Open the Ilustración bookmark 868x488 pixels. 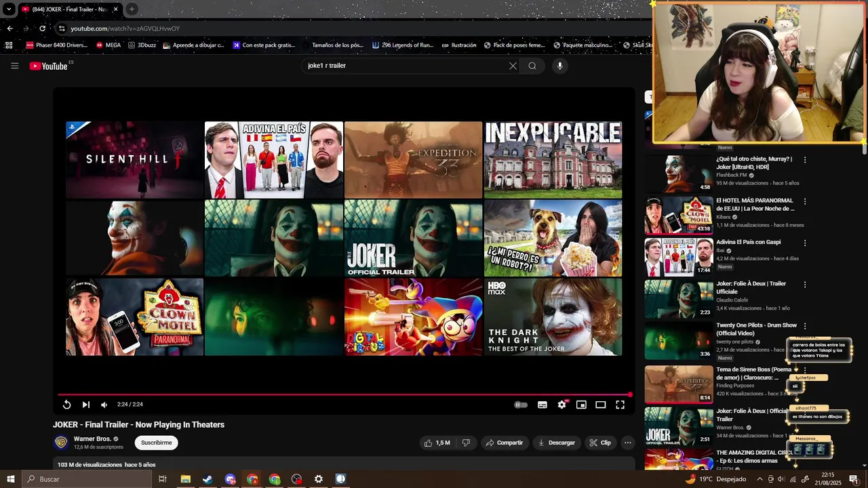pyautogui.click(x=459, y=45)
